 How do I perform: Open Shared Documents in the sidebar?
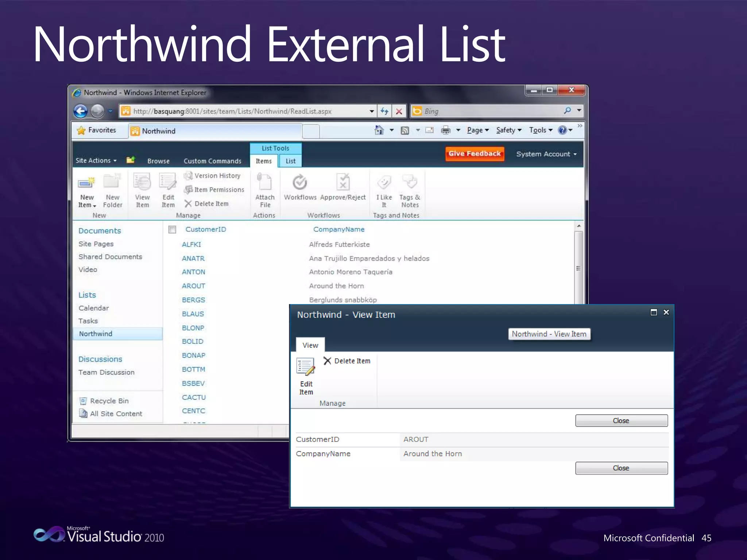[x=110, y=257]
